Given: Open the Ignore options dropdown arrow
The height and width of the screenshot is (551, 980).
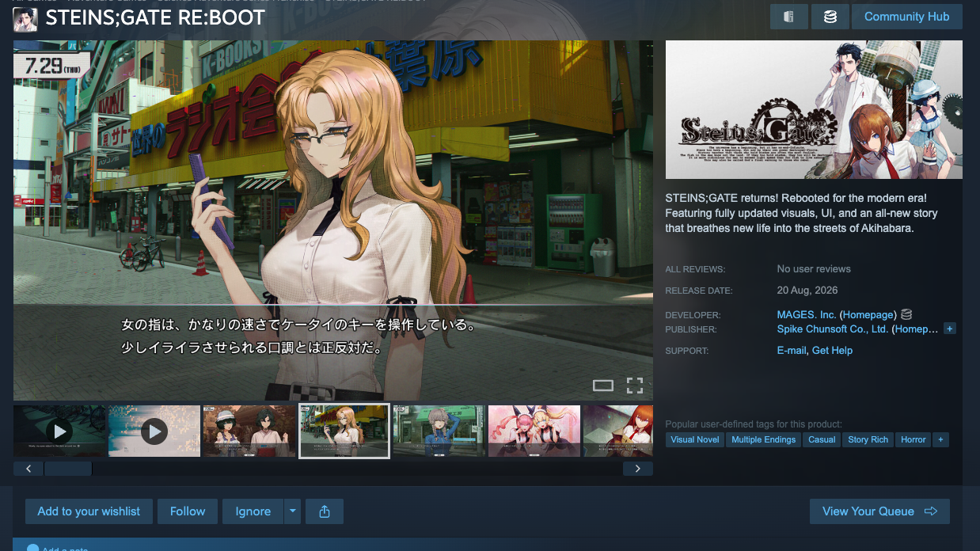Looking at the screenshot, I should (293, 511).
